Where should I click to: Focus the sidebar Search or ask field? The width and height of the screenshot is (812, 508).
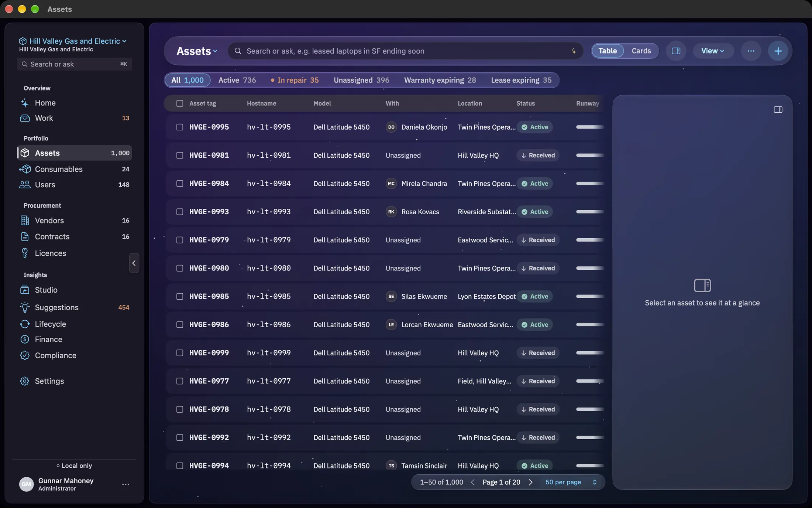(x=74, y=64)
